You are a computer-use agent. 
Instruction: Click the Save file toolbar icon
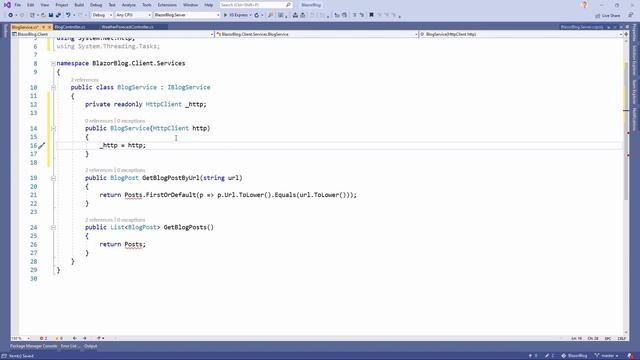51,15
